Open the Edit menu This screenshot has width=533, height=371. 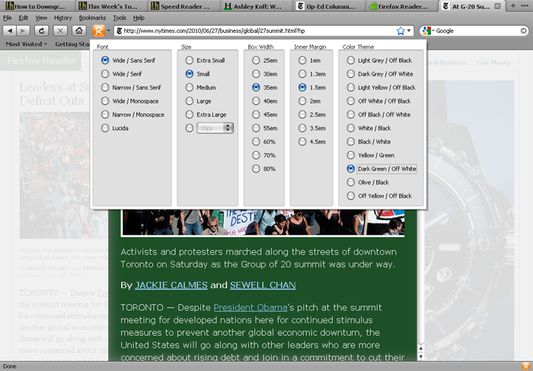coord(23,18)
